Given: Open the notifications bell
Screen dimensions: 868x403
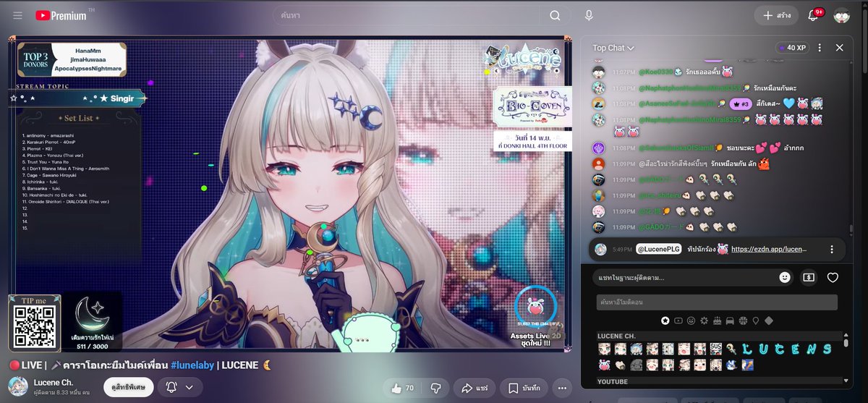Looking at the screenshot, I should pos(813,15).
